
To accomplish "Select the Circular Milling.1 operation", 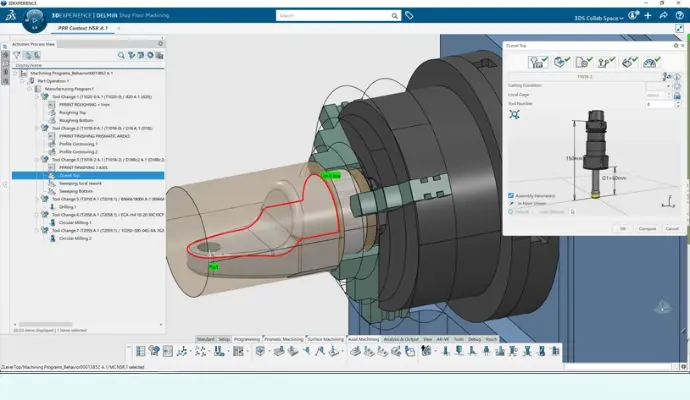I will click(75, 223).
